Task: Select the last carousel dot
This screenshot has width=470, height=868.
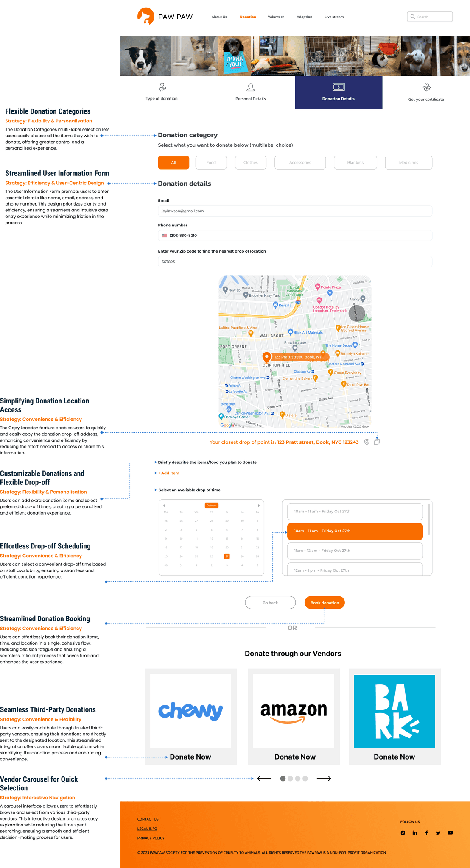Action: (x=305, y=779)
